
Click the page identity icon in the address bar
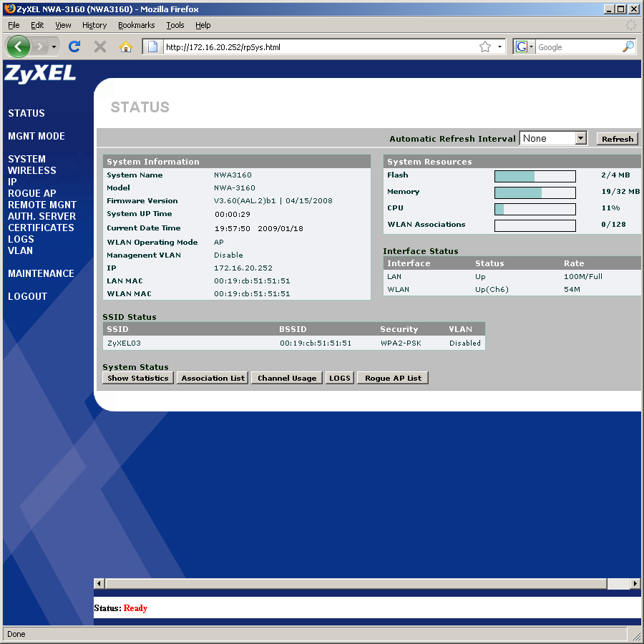click(153, 47)
